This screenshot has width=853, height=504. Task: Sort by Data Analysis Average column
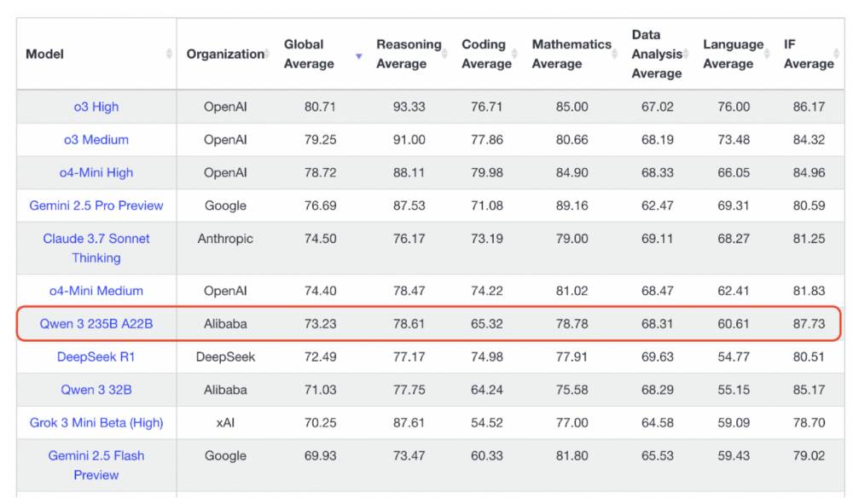[657, 54]
